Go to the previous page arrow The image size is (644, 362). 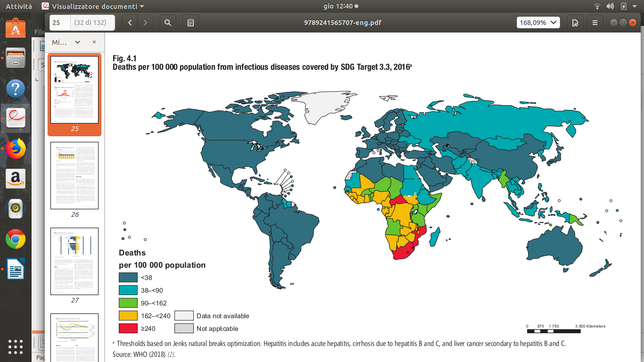pyautogui.click(x=130, y=23)
